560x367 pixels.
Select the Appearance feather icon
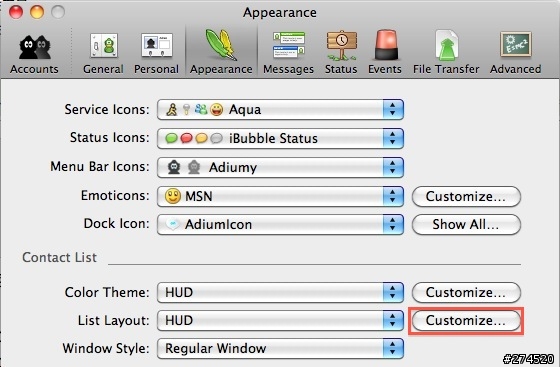[x=221, y=45]
